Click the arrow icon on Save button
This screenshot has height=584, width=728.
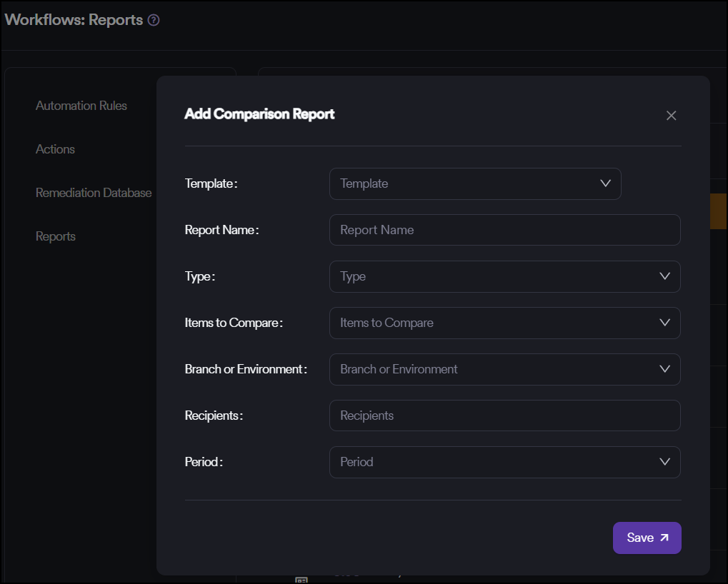(x=664, y=538)
